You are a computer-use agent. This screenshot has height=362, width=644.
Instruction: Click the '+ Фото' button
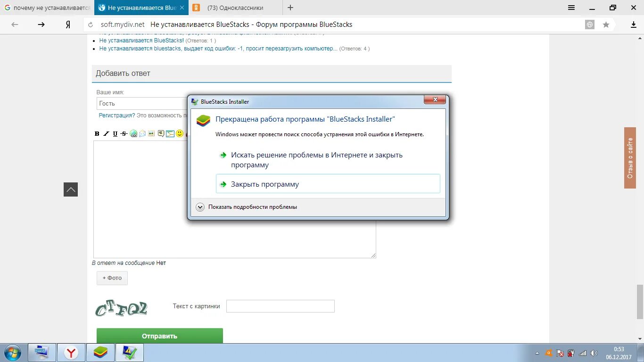[112, 278]
